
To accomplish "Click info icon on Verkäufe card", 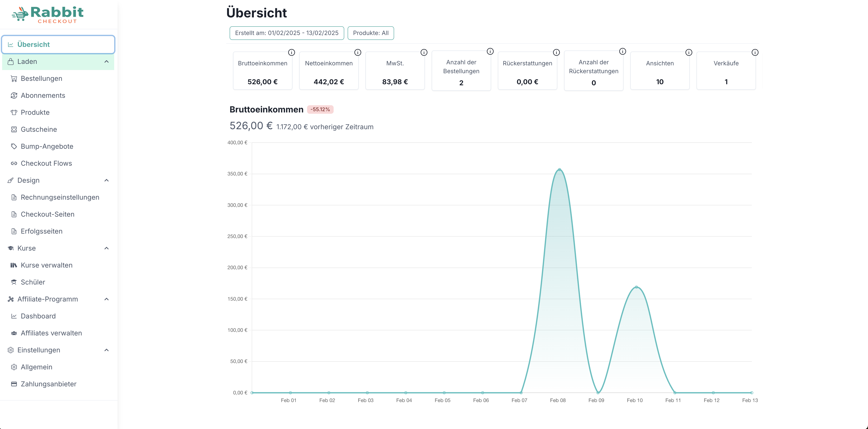I will coord(755,53).
